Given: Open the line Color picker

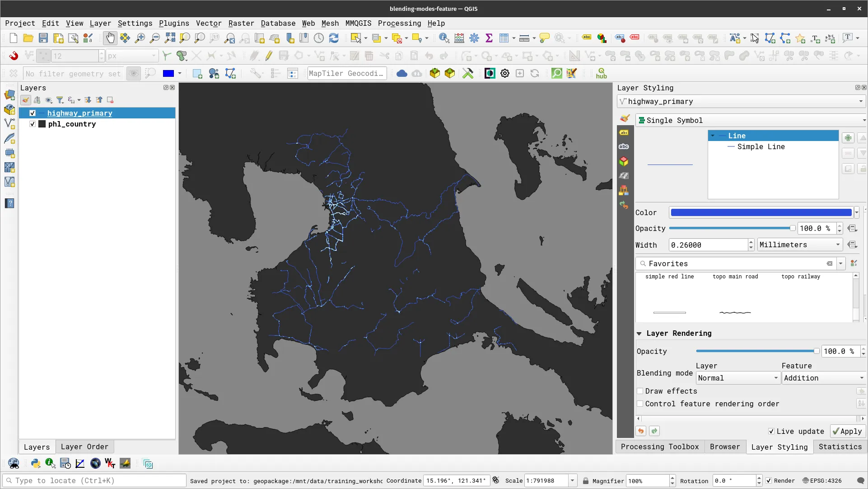Looking at the screenshot, I should [761, 212].
